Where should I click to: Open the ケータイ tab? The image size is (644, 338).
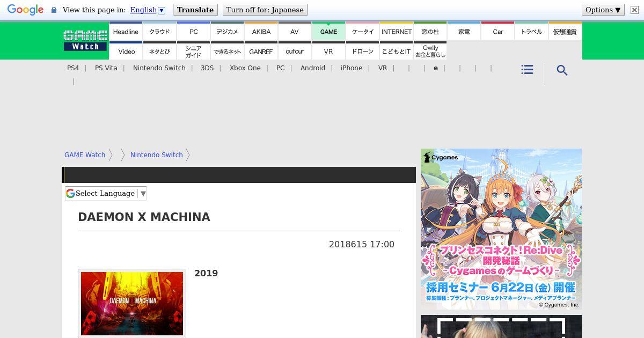coord(362,32)
